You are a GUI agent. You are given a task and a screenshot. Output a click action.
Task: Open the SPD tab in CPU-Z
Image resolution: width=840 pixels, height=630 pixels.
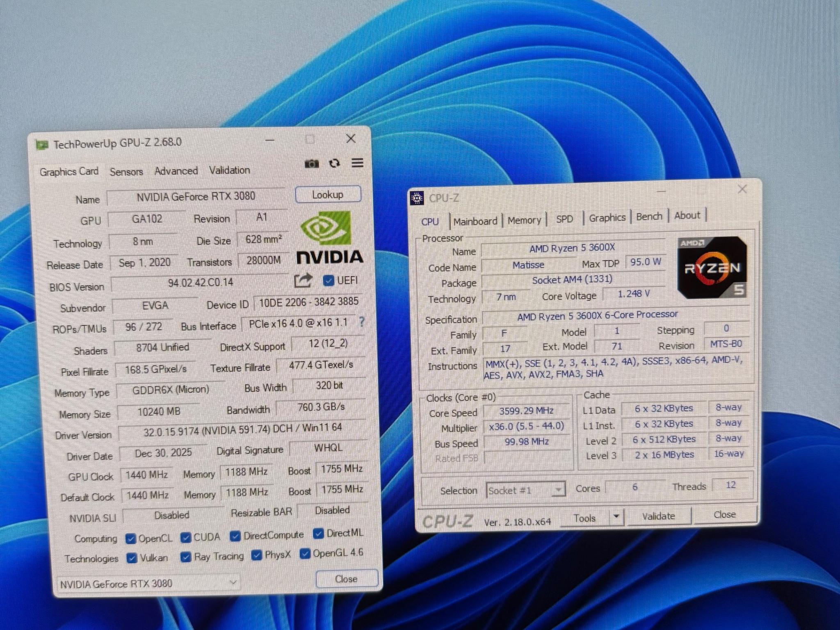(x=564, y=219)
